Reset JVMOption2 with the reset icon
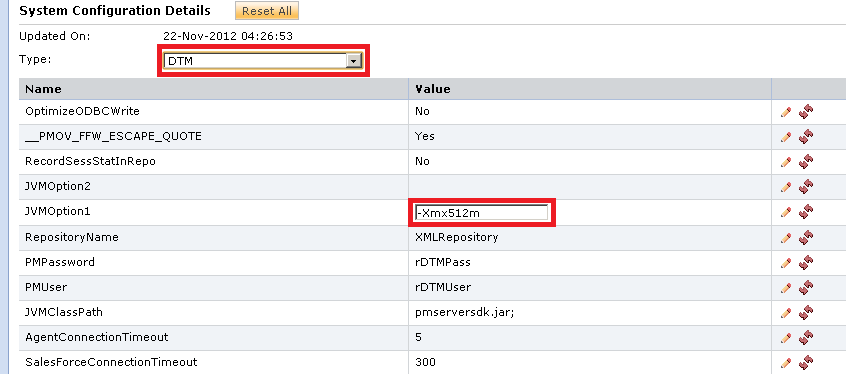The image size is (846, 374). [806, 187]
